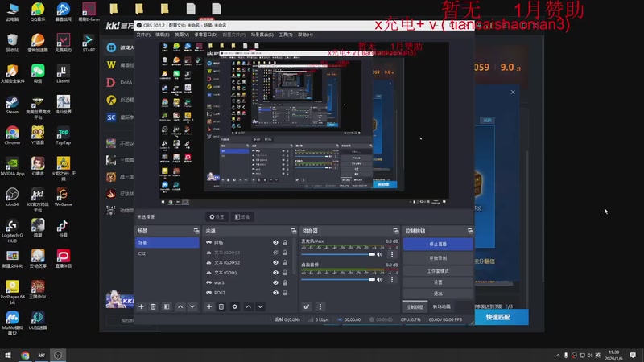Toggle visibility of 文本 (GDI+) source
This screenshot has height=362, width=644.
[275, 273]
